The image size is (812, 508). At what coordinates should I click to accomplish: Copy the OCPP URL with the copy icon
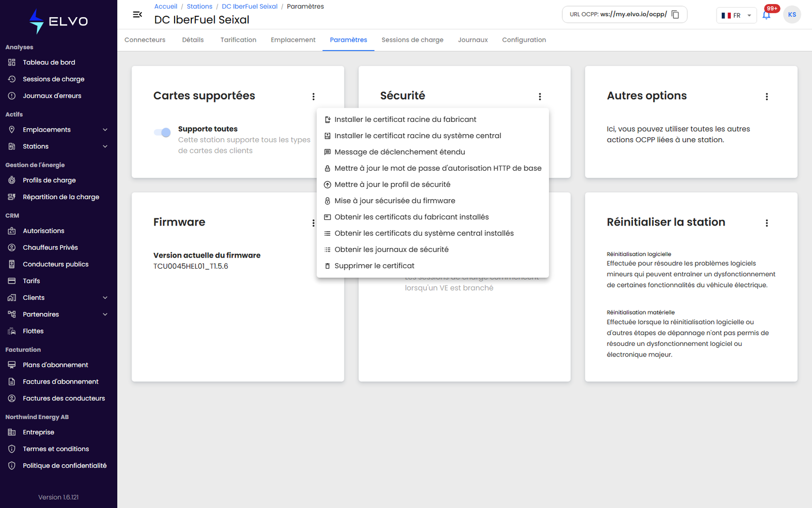point(675,14)
